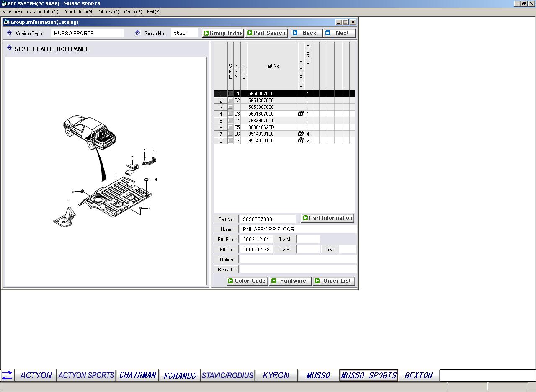Go to the Next group
This screenshot has height=392, width=536.
click(340, 33)
